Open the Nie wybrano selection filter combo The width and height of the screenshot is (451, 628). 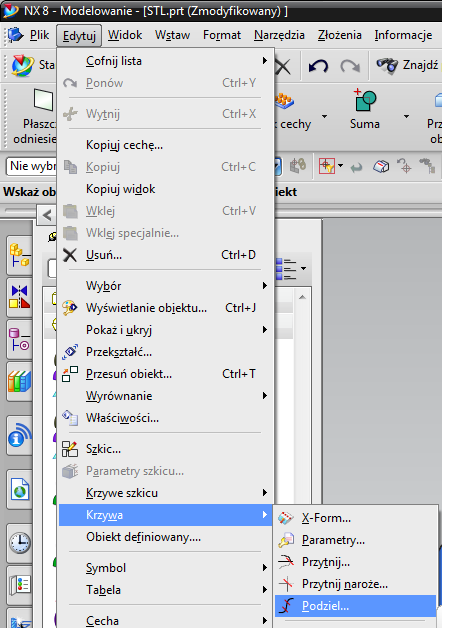32,166
